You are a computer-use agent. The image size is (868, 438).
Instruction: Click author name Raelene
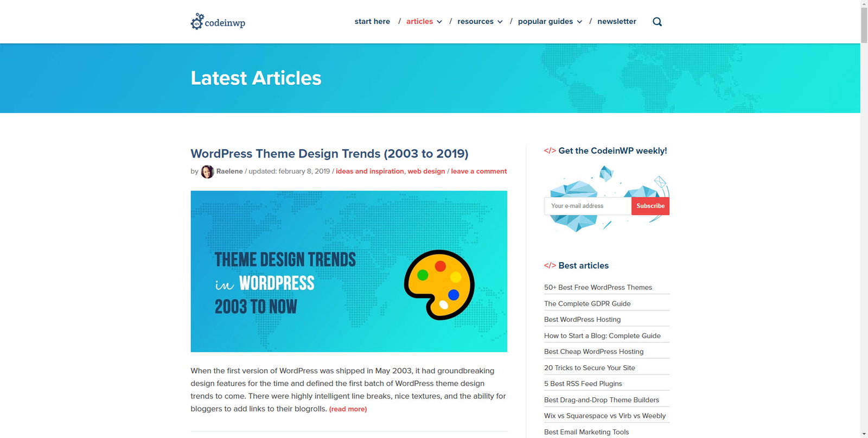(x=229, y=171)
